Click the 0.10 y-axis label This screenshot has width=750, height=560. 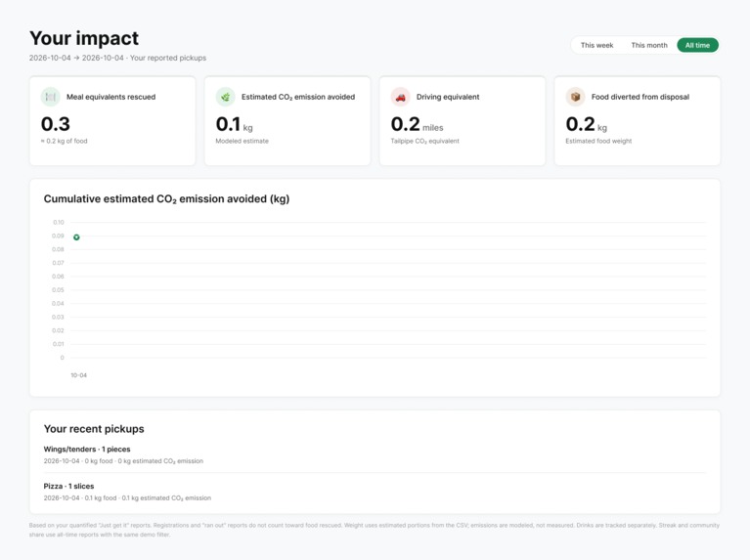click(x=59, y=223)
